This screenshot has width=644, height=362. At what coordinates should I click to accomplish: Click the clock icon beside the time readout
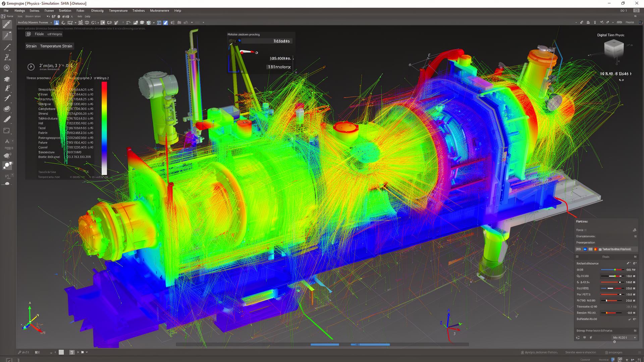[x=31, y=67]
